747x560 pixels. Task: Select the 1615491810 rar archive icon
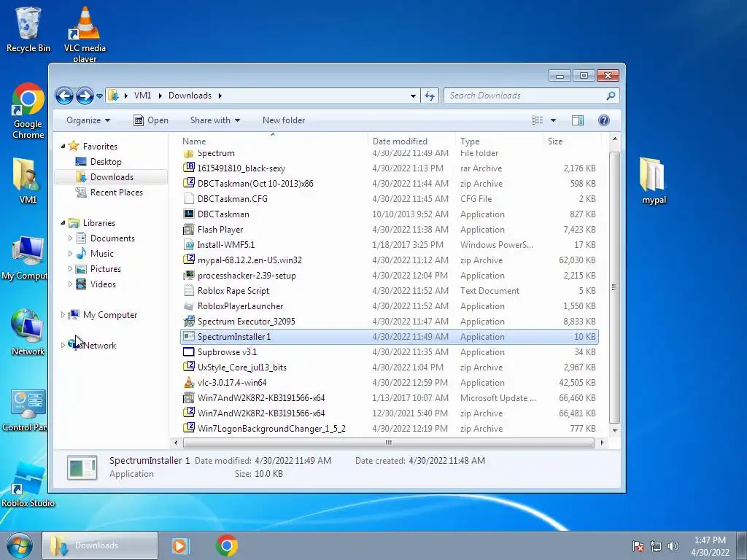(189, 168)
